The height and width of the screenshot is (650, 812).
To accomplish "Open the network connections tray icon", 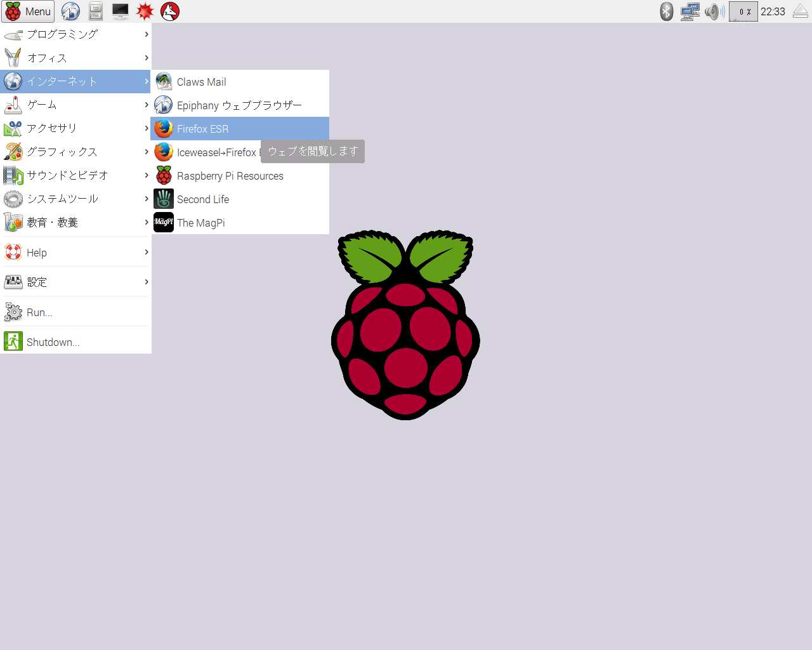I will coord(690,11).
